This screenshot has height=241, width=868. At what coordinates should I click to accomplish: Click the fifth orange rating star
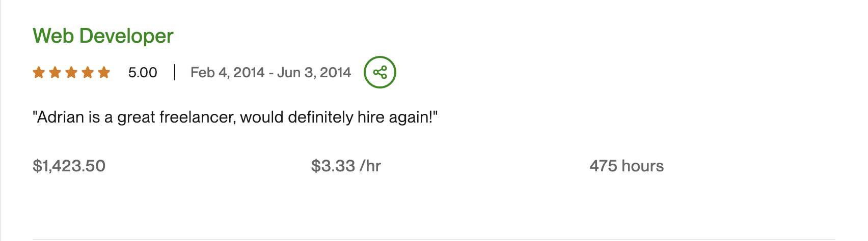(x=104, y=73)
